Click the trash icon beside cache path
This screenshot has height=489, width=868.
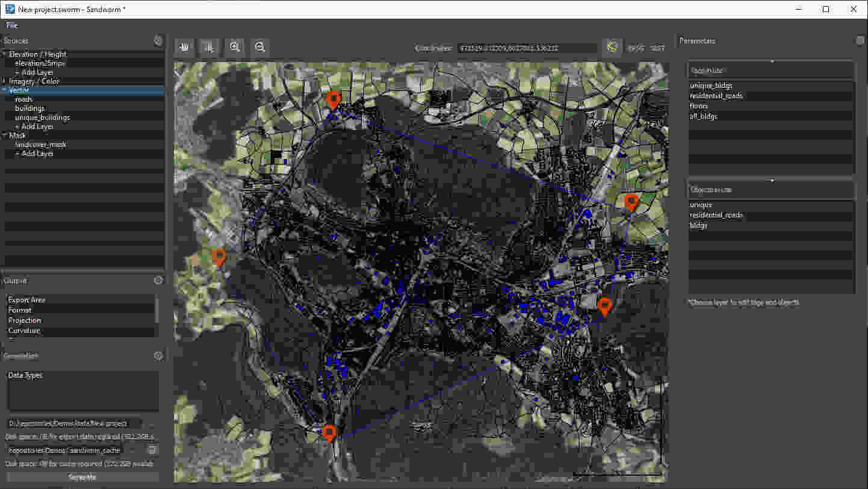click(x=152, y=450)
